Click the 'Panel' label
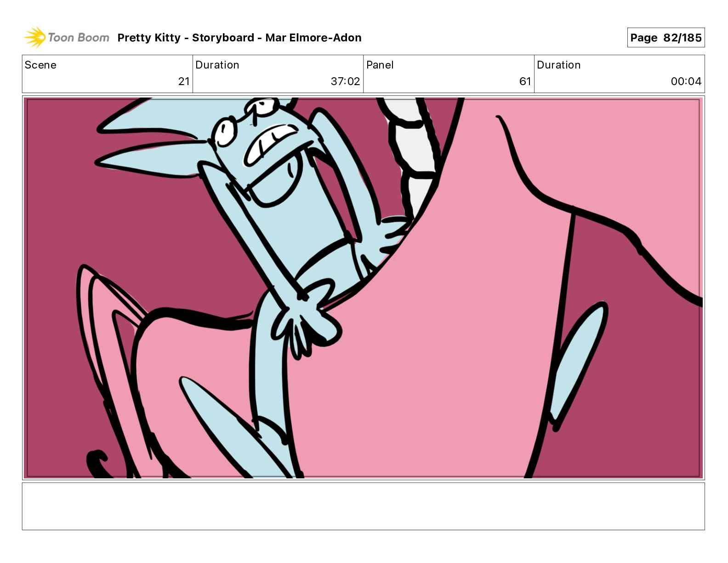The height and width of the screenshot is (563, 728). (x=380, y=65)
